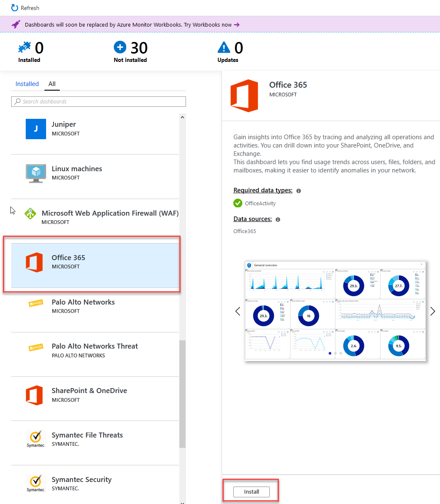Click the Symantec File Threats logo

coord(36,439)
